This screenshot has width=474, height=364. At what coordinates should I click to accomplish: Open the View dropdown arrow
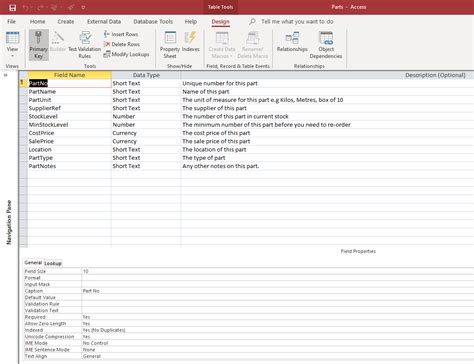12,56
